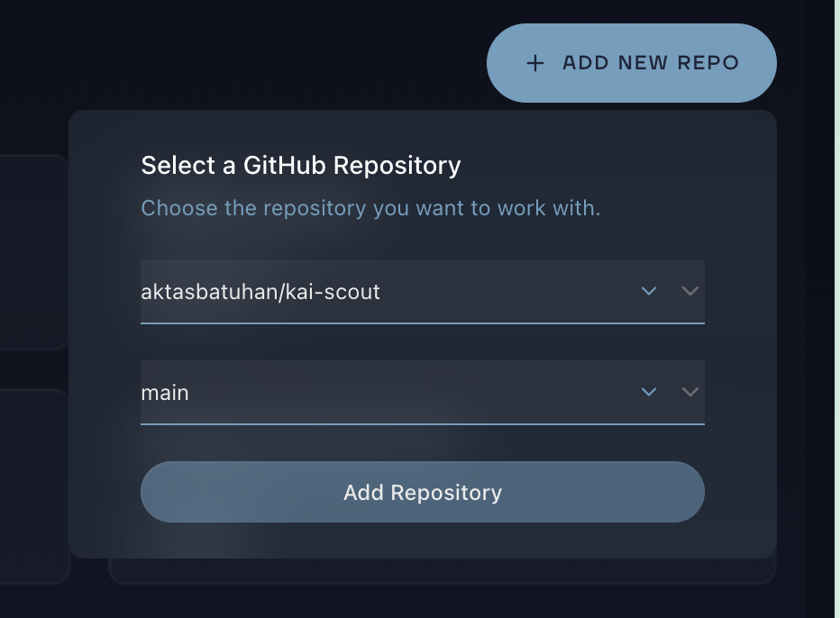Click the plus icon on ADD NEW REPO

pyautogui.click(x=535, y=63)
